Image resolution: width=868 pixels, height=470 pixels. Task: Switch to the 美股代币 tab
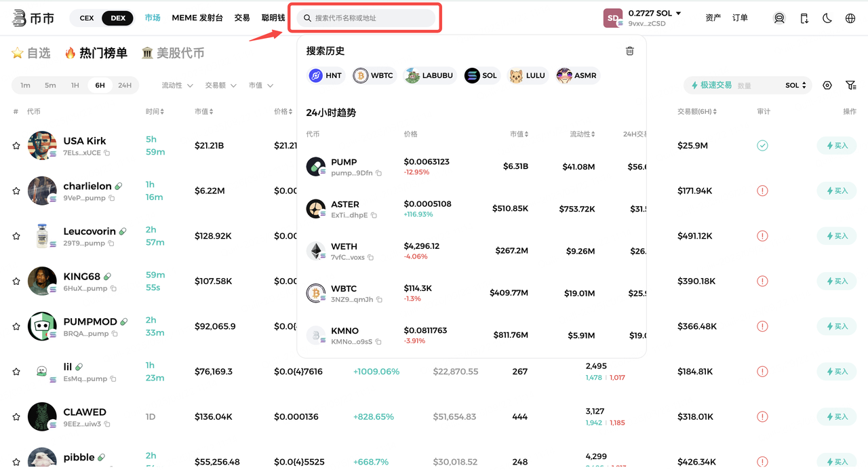173,53
